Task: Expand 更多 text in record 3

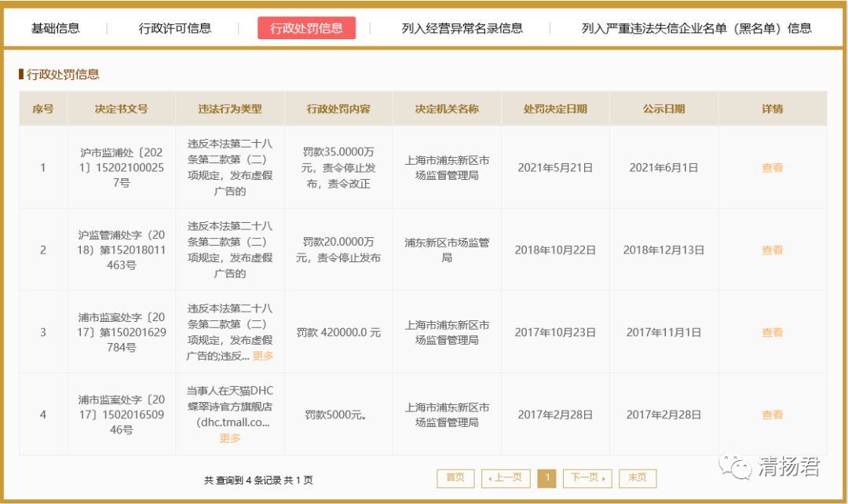Action: [263, 356]
